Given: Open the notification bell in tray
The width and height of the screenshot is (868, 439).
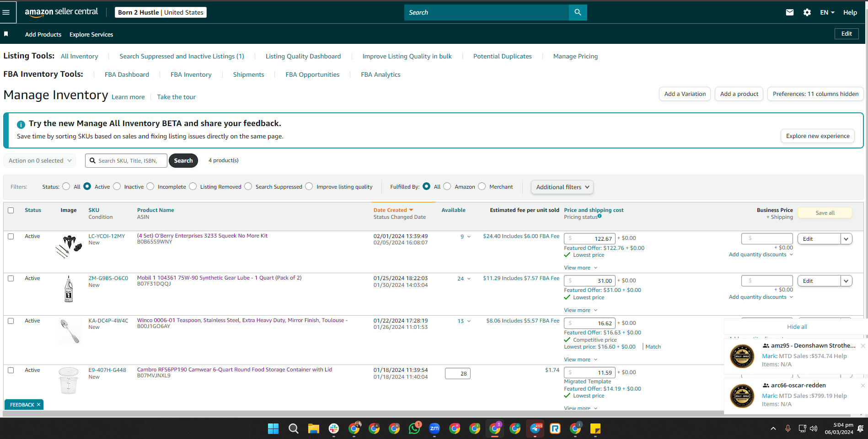Looking at the screenshot, I should click(x=860, y=428).
